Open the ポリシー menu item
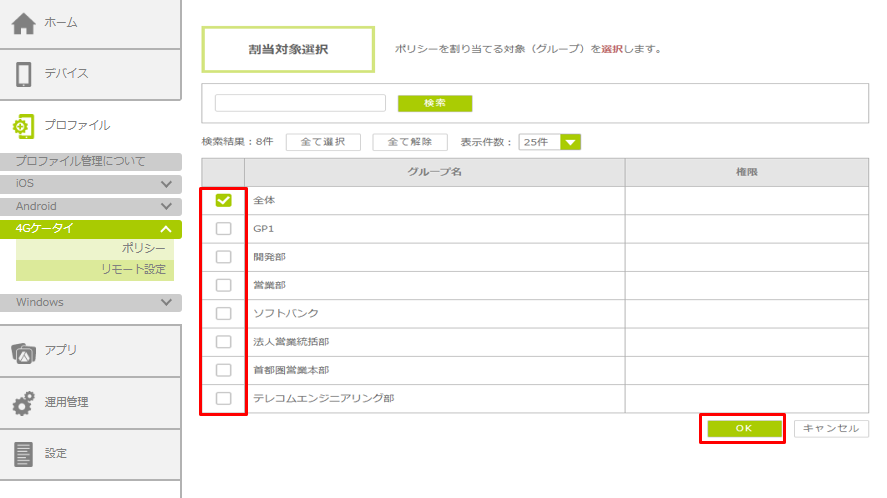 tap(143, 248)
